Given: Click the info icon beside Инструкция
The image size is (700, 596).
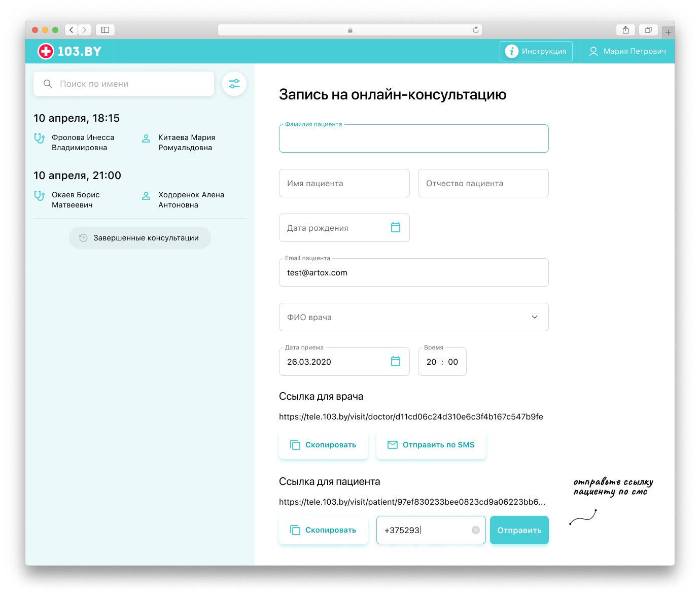Looking at the screenshot, I should (x=512, y=51).
